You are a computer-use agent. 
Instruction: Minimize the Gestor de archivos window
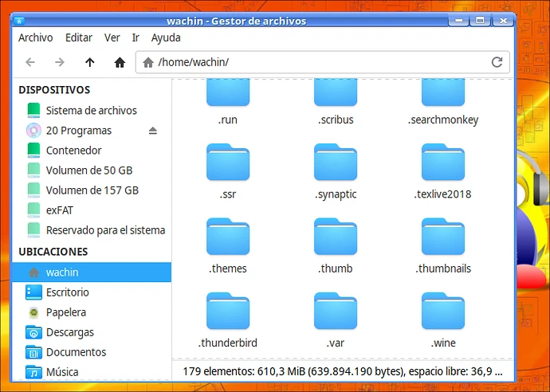click(x=458, y=21)
